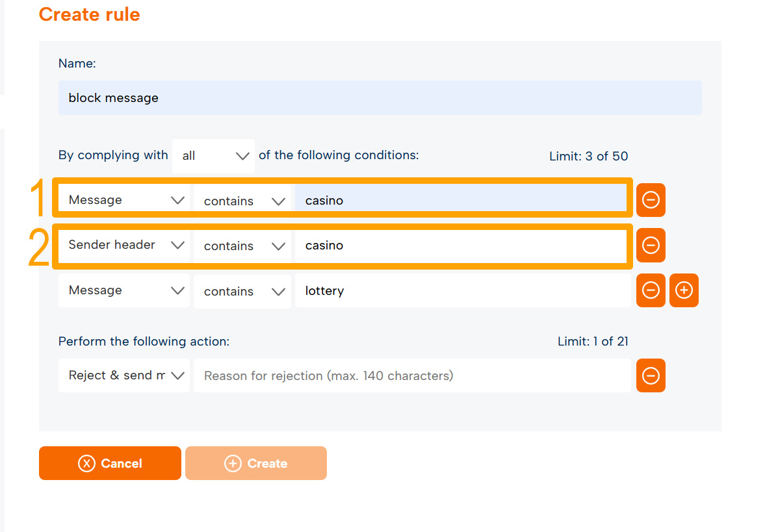Remove the first Message casino condition
This screenshot has height=532, width=778.
(651, 200)
